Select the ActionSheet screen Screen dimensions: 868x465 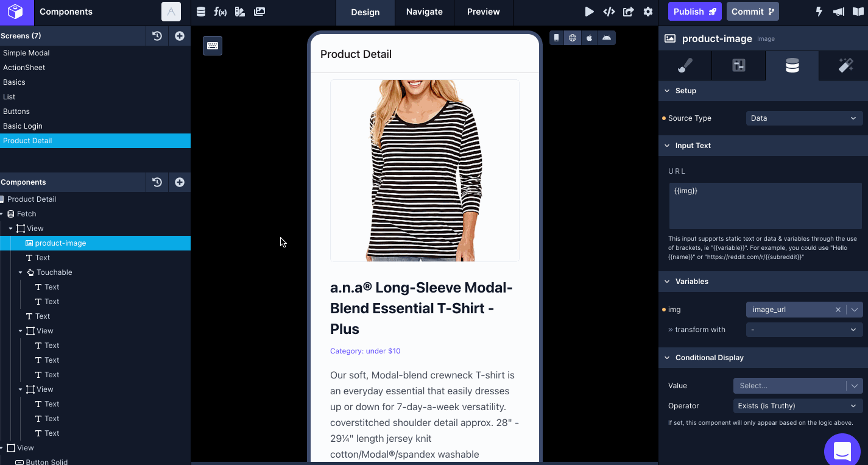click(95, 68)
